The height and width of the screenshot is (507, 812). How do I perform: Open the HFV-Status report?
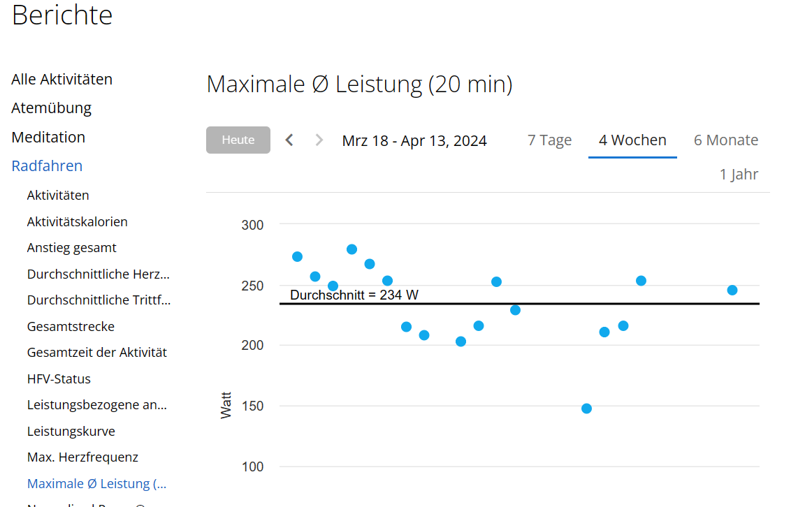[x=59, y=379]
